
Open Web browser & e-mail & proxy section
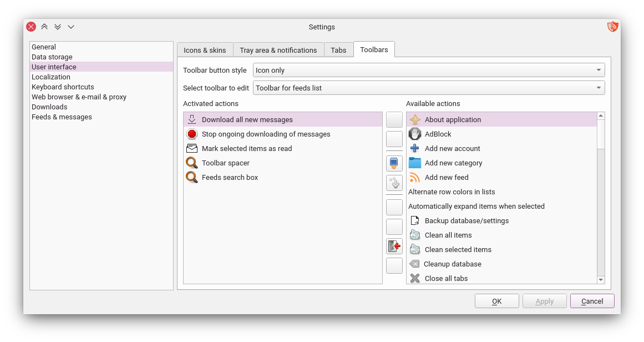coord(102,97)
